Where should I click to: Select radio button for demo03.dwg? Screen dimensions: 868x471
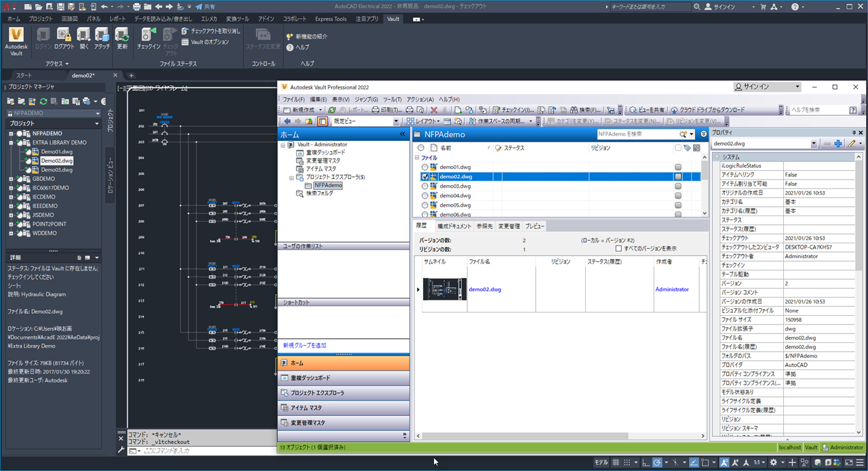(x=425, y=186)
